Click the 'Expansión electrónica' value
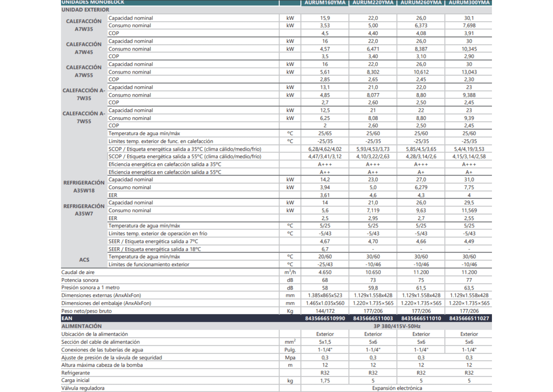Screen dimensions: 553x392 pyautogui.click(x=397, y=388)
